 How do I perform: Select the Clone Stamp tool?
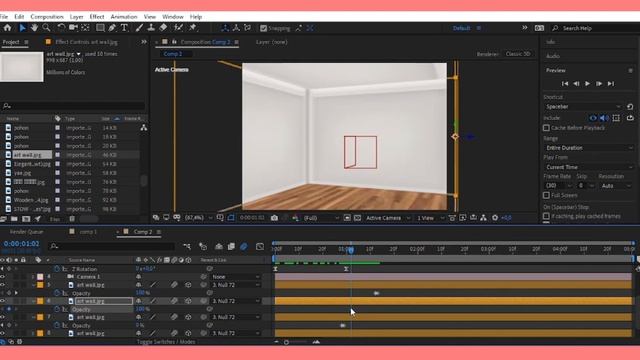(151, 28)
